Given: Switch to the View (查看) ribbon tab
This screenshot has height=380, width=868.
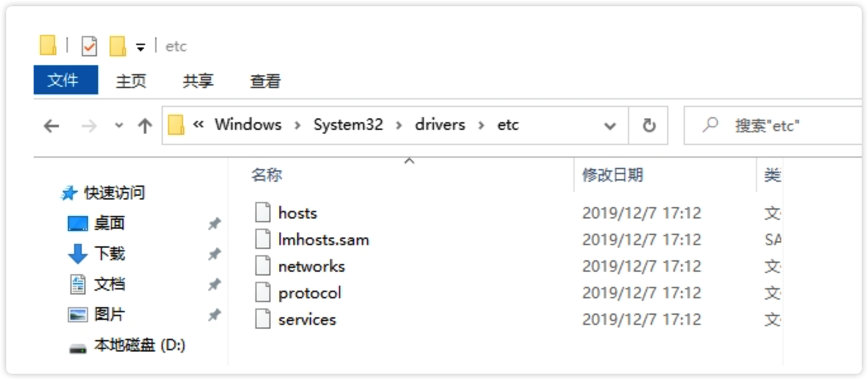Looking at the screenshot, I should coord(265,81).
